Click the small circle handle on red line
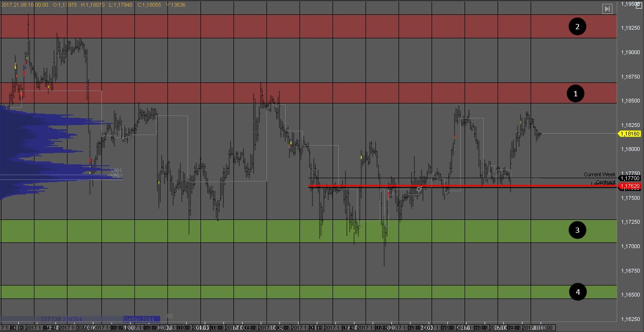 pyautogui.click(x=419, y=190)
